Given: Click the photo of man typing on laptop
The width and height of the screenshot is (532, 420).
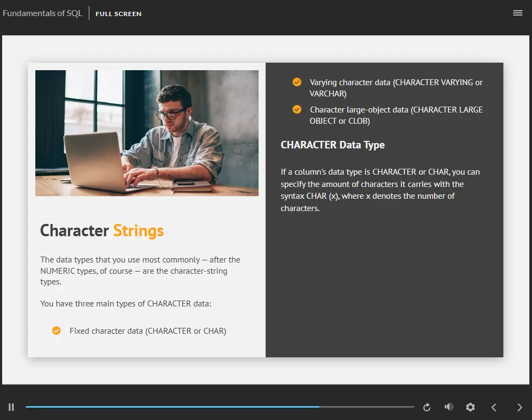Looking at the screenshot, I should click(x=147, y=133).
